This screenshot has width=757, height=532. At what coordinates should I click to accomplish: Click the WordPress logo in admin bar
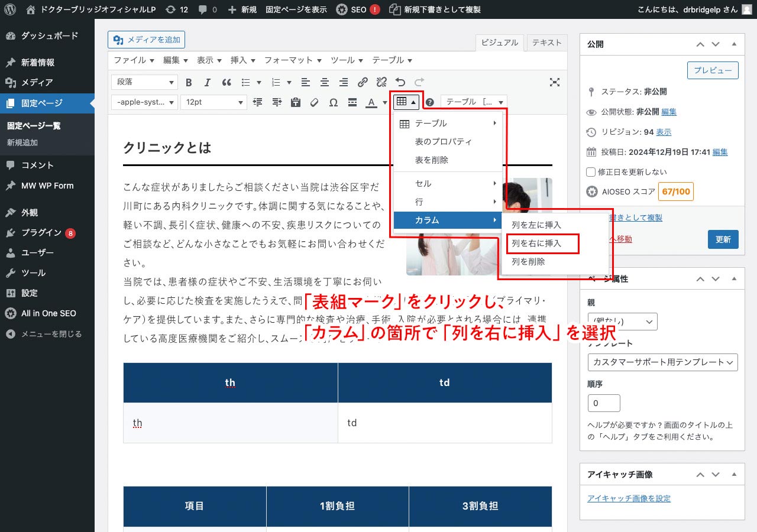click(10, 9)
